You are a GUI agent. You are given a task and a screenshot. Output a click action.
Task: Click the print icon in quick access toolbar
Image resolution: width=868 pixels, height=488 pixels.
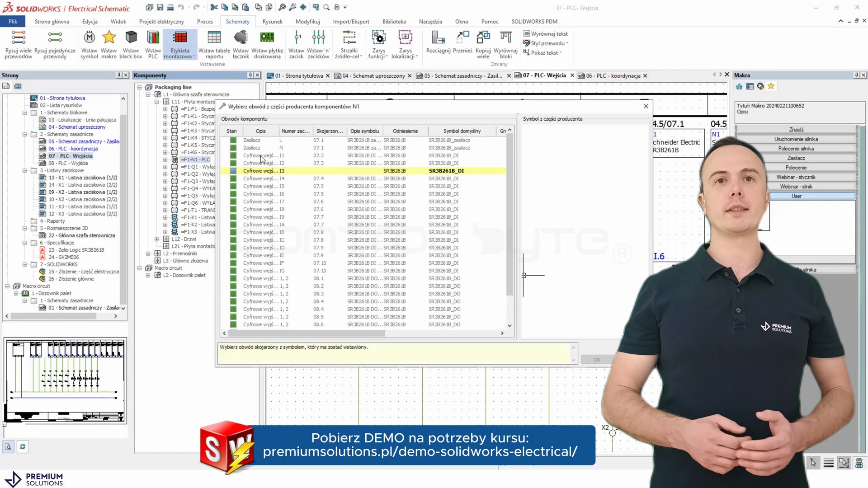click(x=170, y=7)
